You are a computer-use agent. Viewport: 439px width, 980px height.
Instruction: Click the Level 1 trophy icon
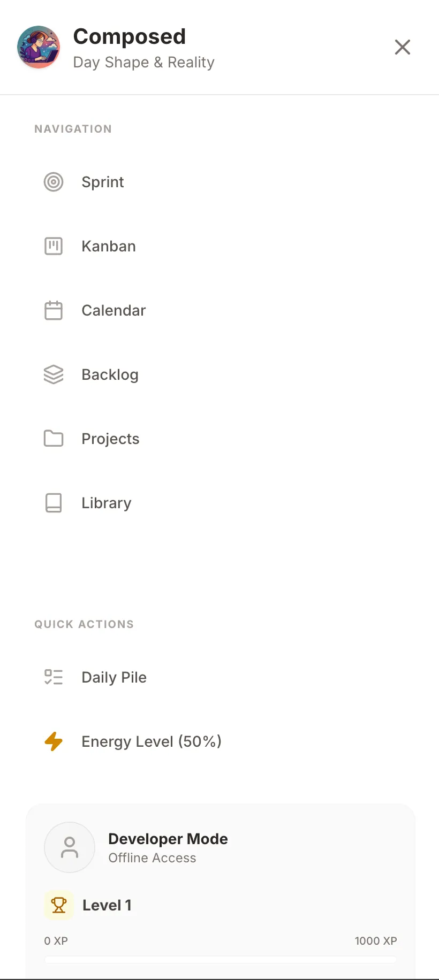click(x=59, y=905)
